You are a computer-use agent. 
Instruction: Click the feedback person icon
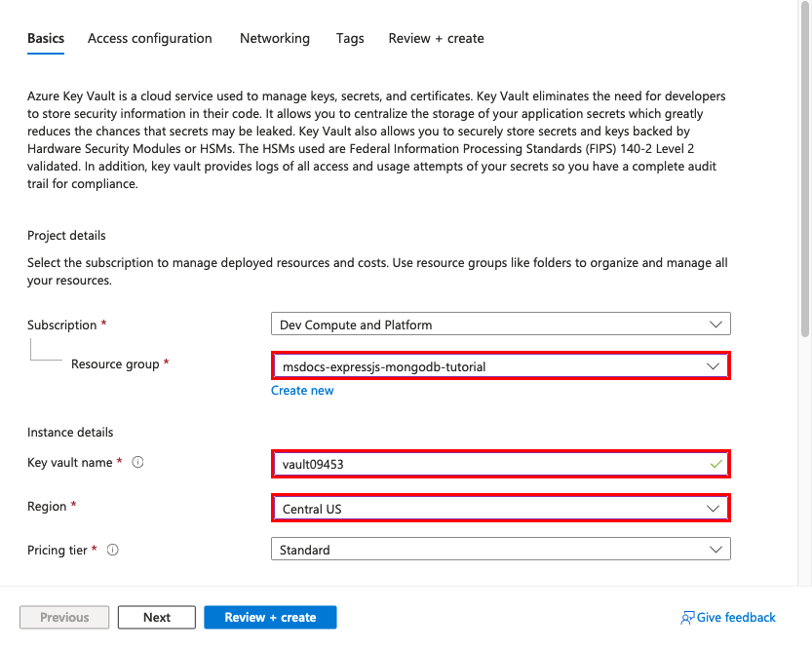[687, 618]
